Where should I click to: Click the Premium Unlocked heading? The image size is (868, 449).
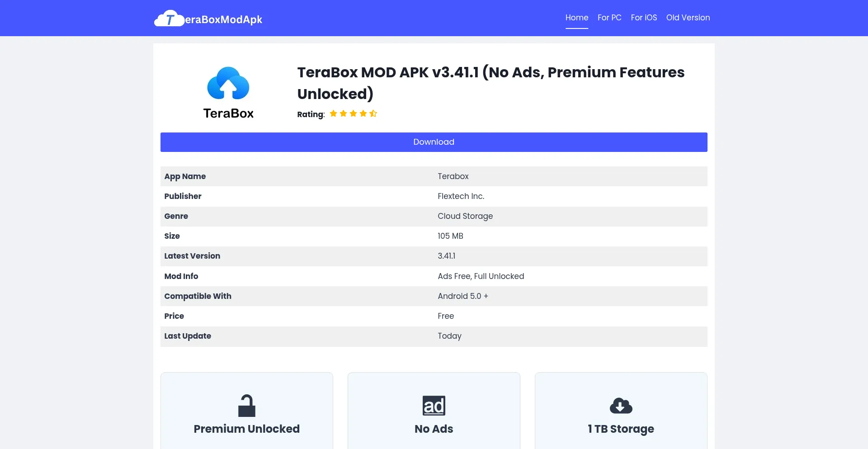point(247,429)
